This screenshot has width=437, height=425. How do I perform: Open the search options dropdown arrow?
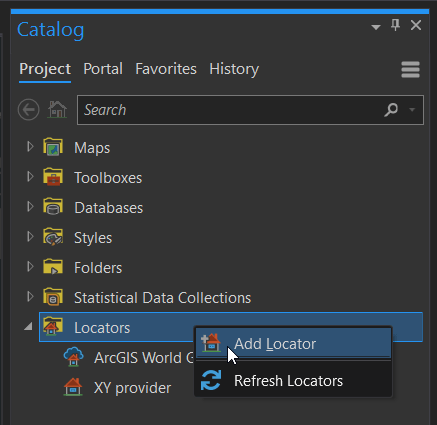[412, 110]
